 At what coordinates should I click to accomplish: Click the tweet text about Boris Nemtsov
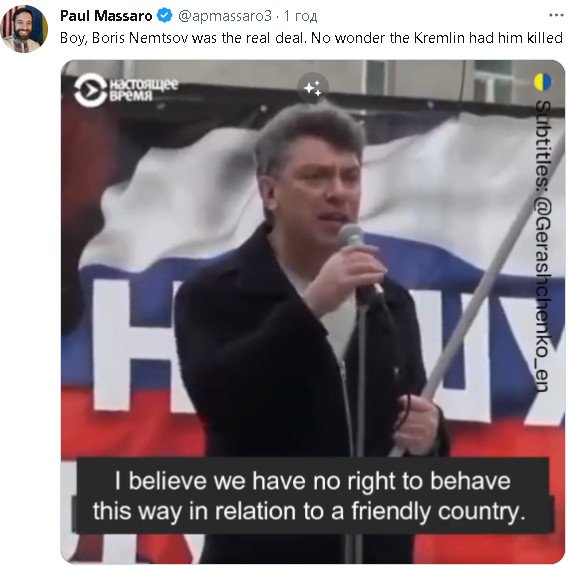coord(311,38)
